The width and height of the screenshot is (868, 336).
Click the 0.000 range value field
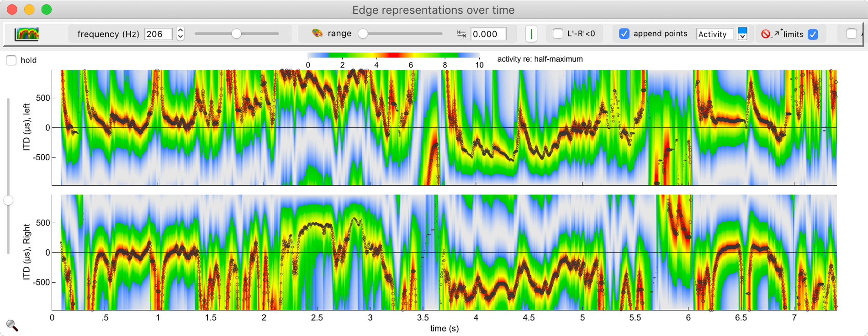click(488, 34)
